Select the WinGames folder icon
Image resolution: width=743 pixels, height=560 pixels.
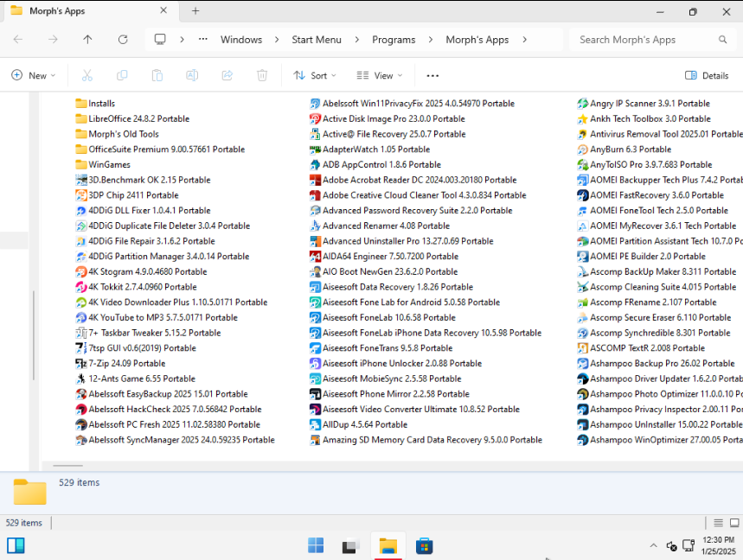click(x=81, y=165)
